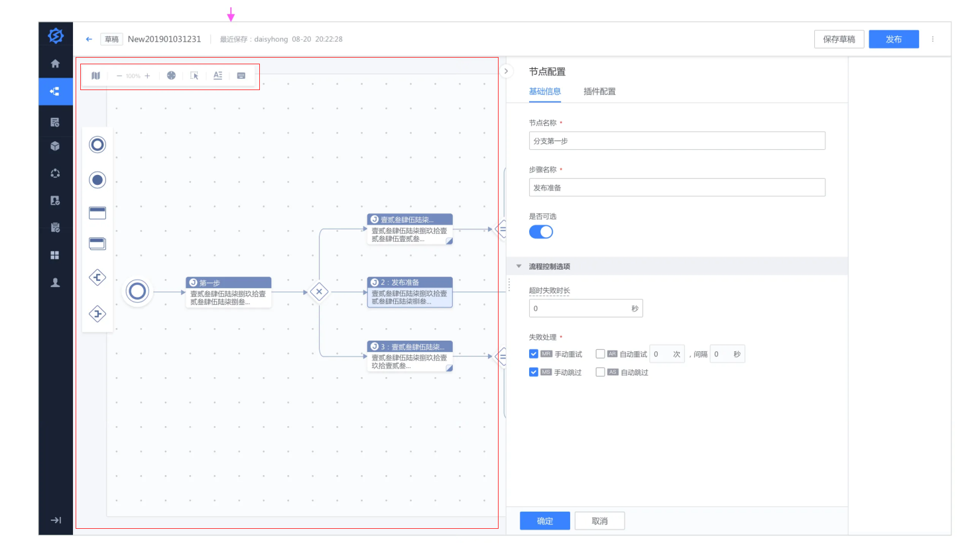Click zoom out minus in the canvas toolbar

(x=118, y=76)
